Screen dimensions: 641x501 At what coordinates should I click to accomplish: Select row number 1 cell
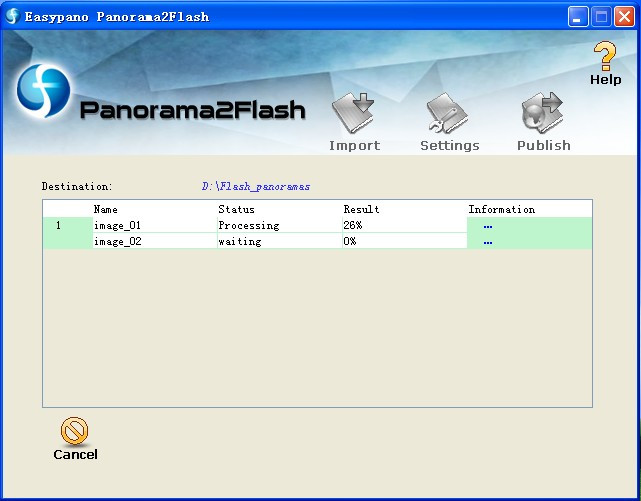(68, 225)
